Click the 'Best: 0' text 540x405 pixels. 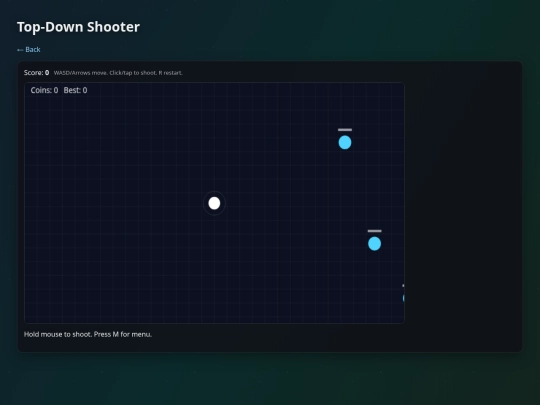[x=75, y=90]
